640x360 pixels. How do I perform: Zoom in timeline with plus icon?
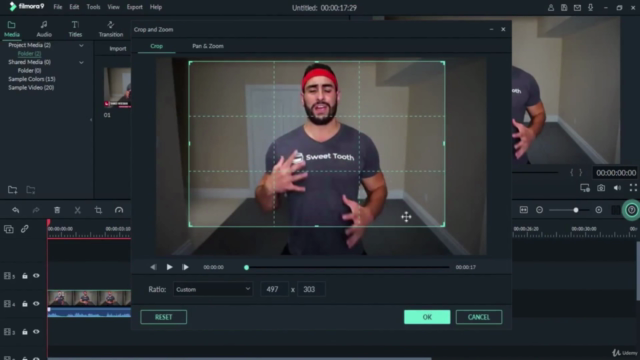click(x=599, y=210)
